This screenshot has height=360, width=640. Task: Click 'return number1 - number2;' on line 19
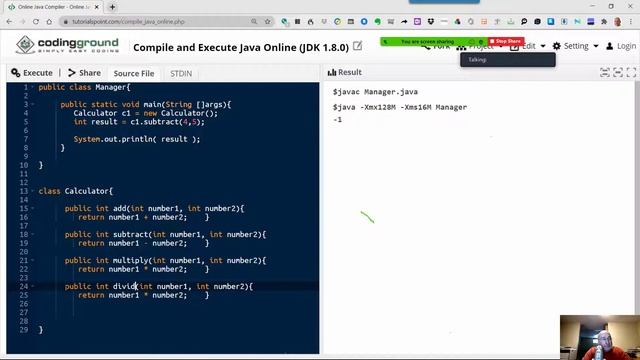click(x=132, y=243)
